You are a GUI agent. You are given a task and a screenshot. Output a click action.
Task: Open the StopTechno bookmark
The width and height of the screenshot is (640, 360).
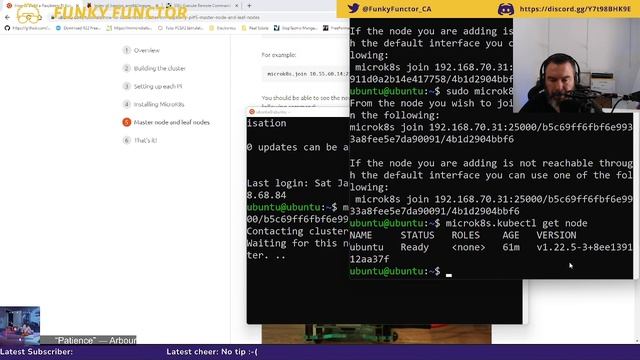click(295, 28)
